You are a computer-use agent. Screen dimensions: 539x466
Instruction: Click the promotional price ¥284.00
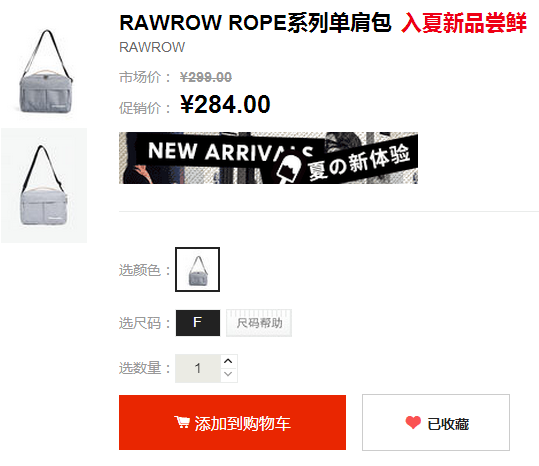click(225, 104)
